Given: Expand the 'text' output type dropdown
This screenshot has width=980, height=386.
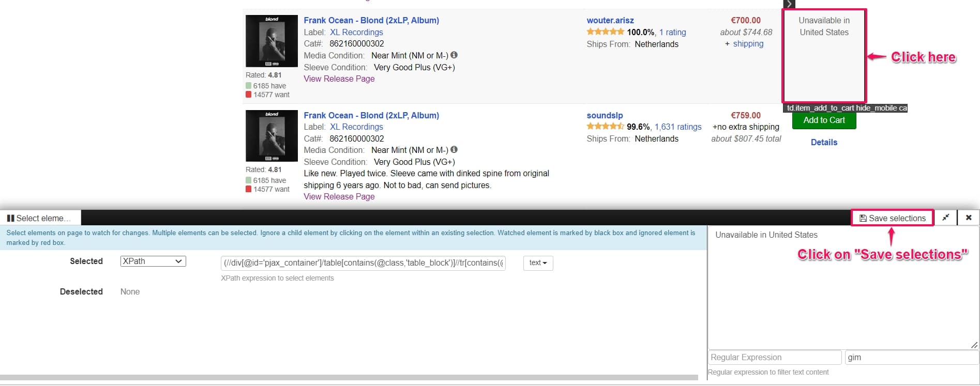Looking at the screenshot, I should 538,263.
